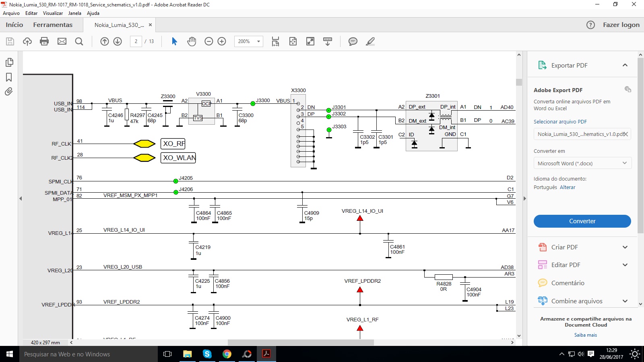Click the upload to cloud icon
Image resolution: width=644 pixels, height=362 pixels.
point(27,41)
